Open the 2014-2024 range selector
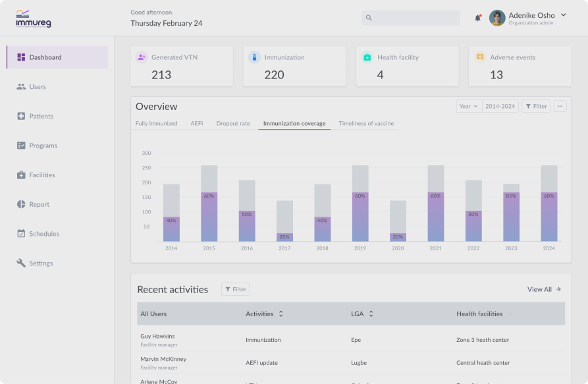Image resolution: width=588 pixels, height=384 pixels. (500, 106)
